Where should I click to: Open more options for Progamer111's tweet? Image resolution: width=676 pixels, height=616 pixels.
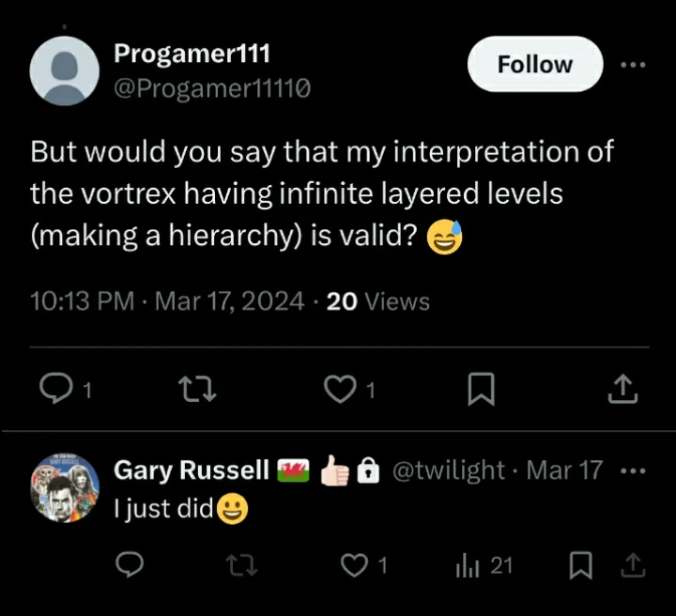(x=633, y=65)
